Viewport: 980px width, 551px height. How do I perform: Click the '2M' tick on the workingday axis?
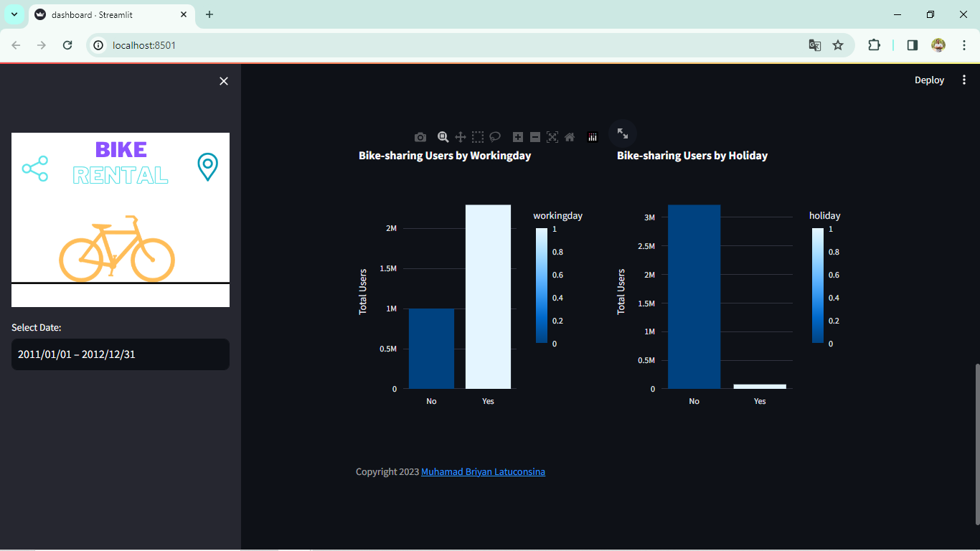(x=391, y=228)
